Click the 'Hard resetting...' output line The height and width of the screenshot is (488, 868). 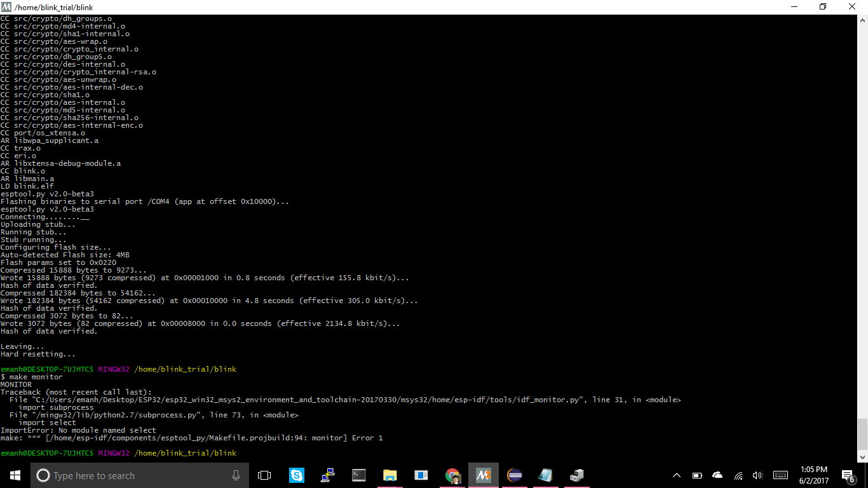pyautogui.click(x=38, y=354)
